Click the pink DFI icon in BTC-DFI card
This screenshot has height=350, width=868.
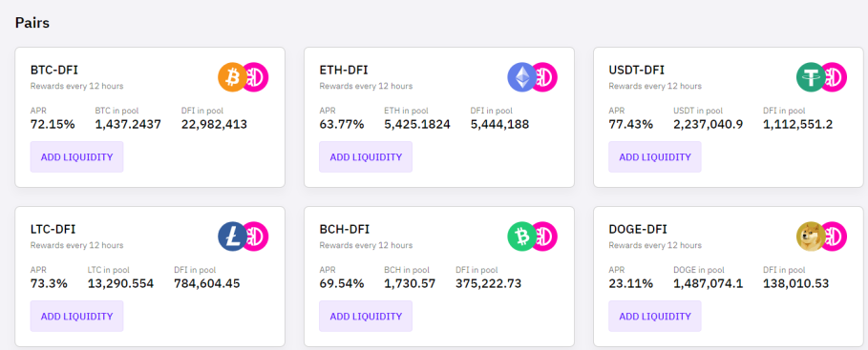(257, 77)
